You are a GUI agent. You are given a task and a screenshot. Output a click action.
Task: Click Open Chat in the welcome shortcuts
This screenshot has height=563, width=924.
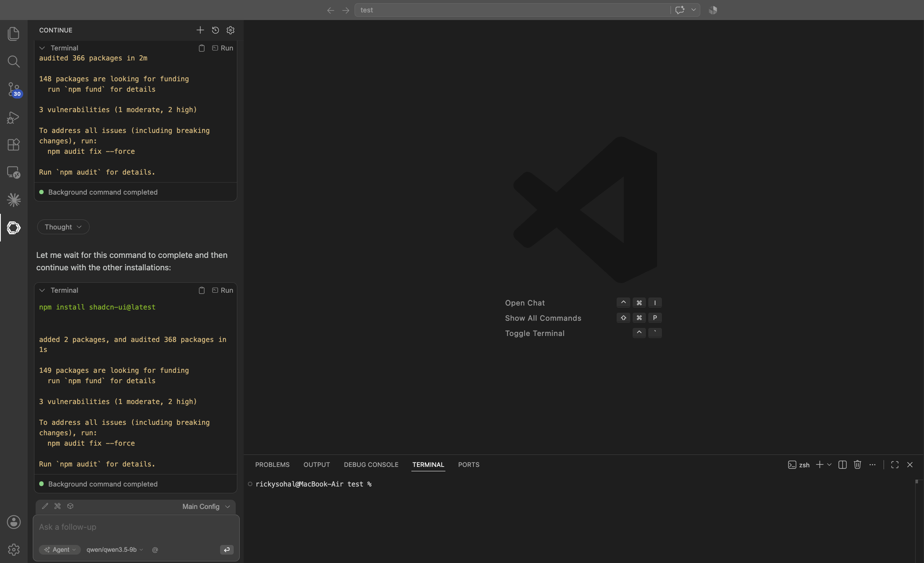pos(525,303)
